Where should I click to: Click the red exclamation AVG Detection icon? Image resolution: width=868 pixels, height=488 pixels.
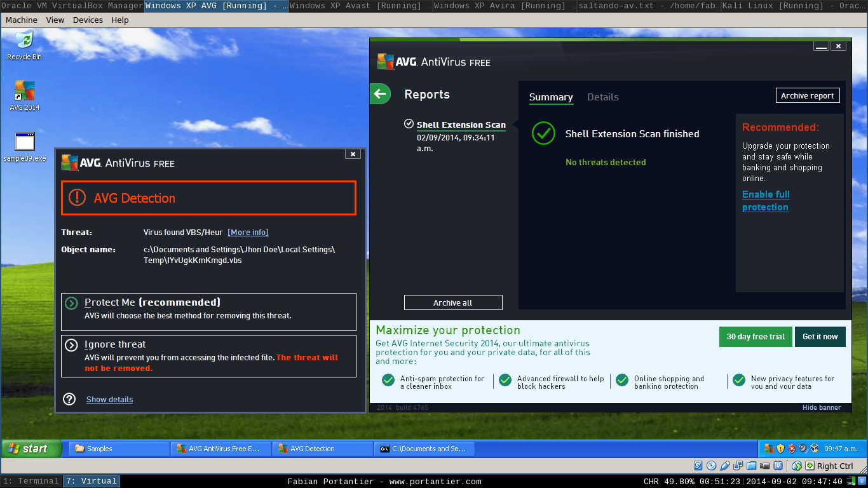coord(77,198)
